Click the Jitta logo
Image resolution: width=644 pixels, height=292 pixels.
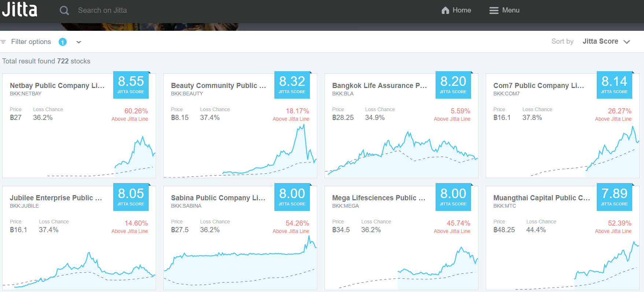[20, 10]
